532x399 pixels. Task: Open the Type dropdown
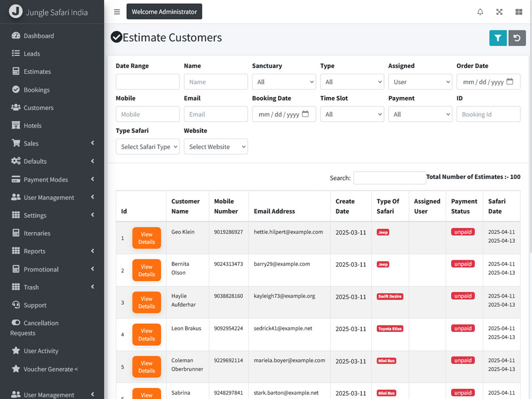click(x=352, y=82)
